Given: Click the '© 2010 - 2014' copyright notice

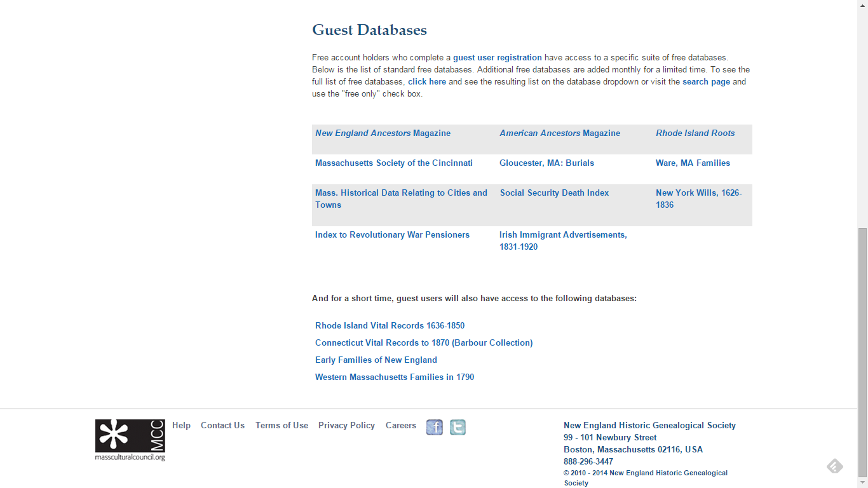Looking at the screenshot, I should (646, 478).
